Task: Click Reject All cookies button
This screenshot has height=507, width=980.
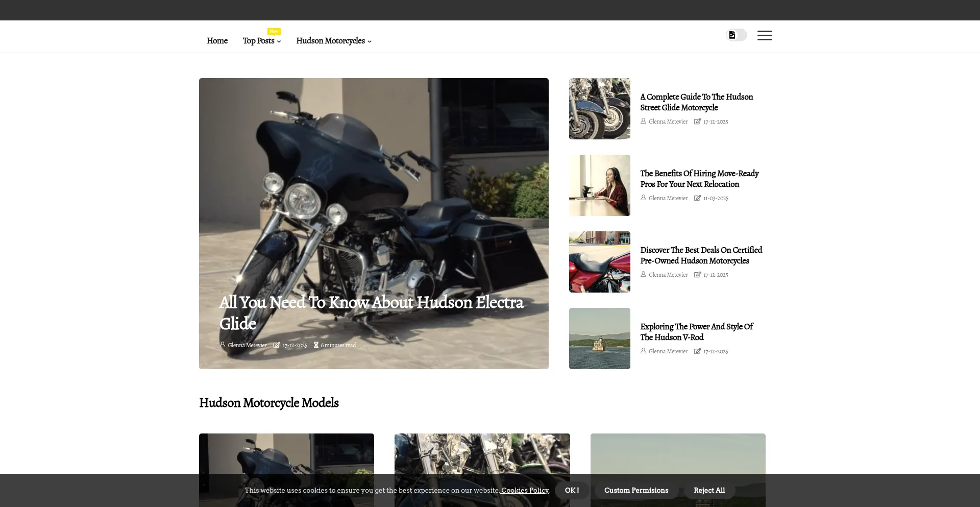Action: [709, 490]
